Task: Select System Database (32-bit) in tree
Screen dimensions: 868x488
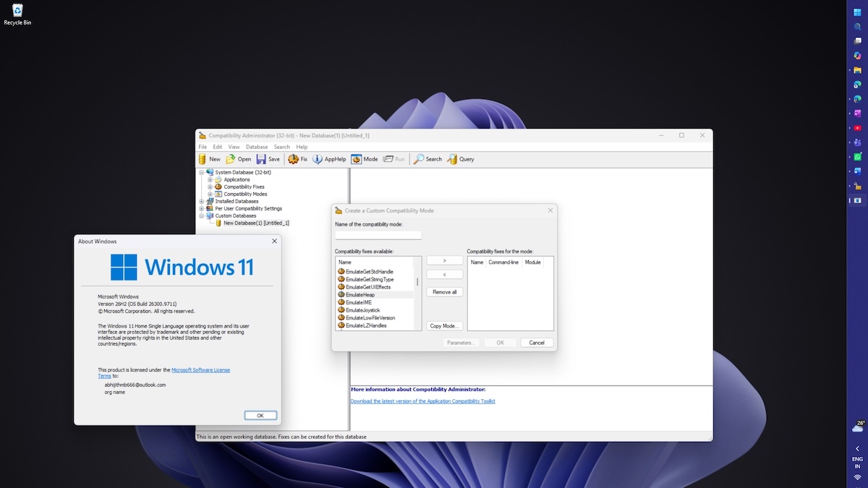Action: [x=242, y=172]
